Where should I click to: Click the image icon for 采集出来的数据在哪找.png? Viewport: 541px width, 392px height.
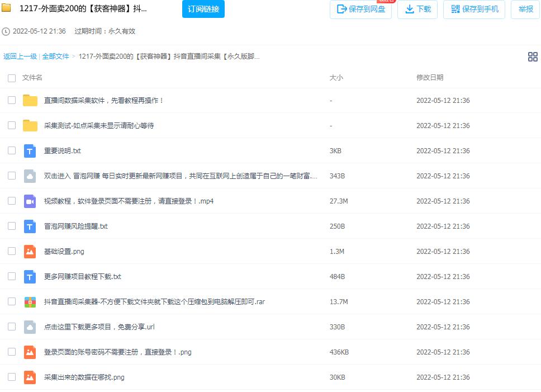tap(30, 377)
